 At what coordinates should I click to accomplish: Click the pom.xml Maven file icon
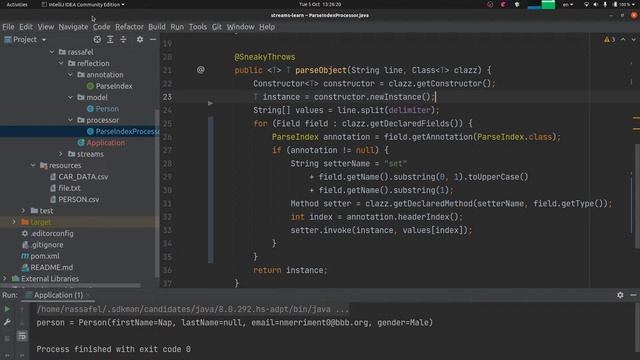25,256
